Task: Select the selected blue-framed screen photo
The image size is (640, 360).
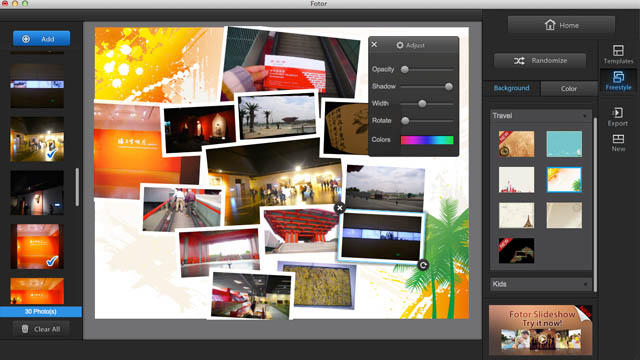Action: [381, 237]
